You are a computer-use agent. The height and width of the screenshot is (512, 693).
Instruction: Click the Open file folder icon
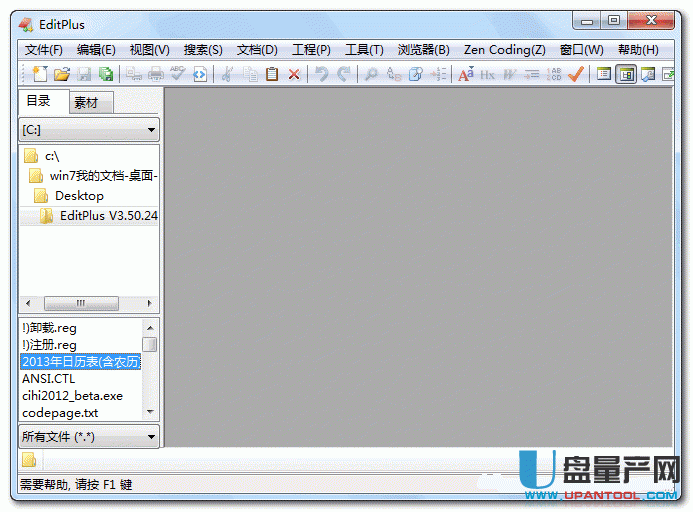click(62, 74)
